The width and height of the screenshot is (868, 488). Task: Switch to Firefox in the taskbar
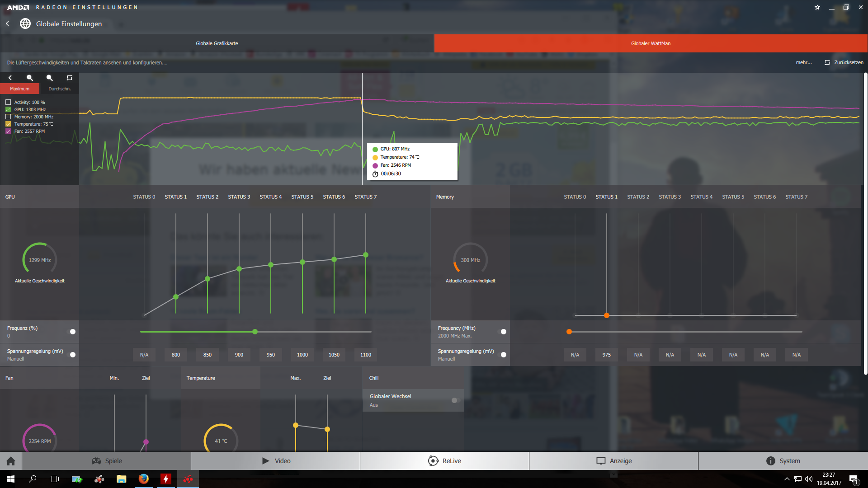point(143,479)
